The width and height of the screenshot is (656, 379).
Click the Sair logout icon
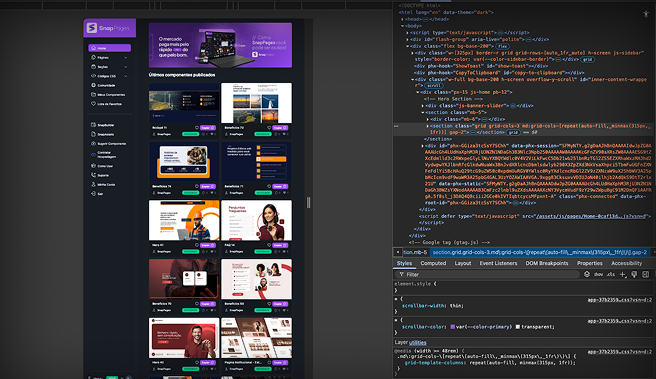93,194
